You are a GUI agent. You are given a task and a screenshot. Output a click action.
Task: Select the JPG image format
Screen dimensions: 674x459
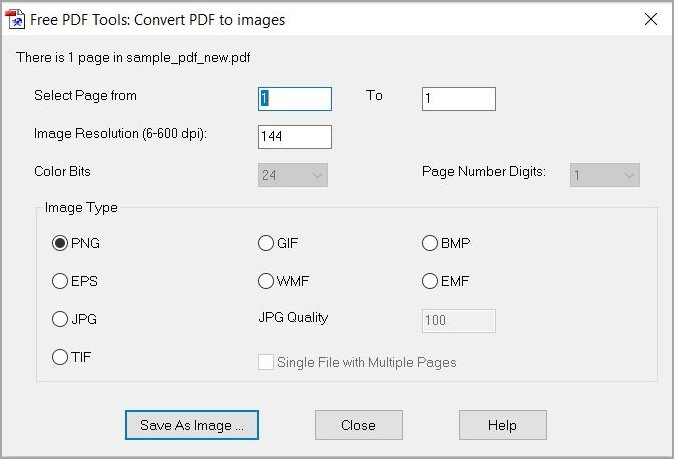[60, 320]
